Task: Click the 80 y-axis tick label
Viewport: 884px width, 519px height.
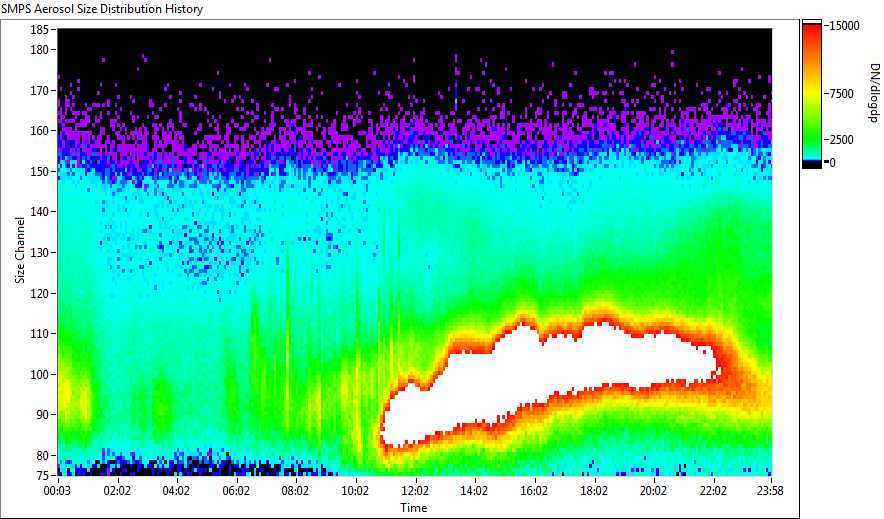Action: click(43, 455)
